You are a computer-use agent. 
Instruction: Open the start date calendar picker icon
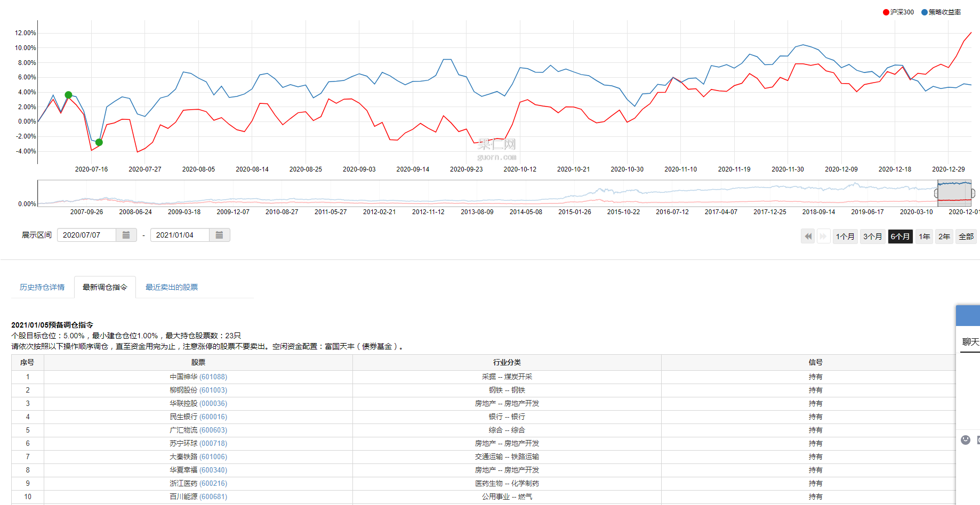[126, 235]
